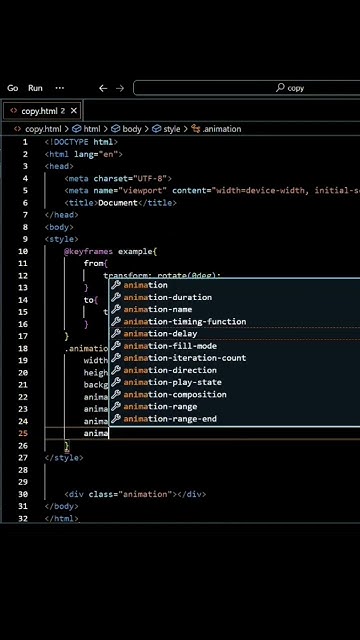Click the '<meta charset="UTF-8">' code line

(118, 178)
